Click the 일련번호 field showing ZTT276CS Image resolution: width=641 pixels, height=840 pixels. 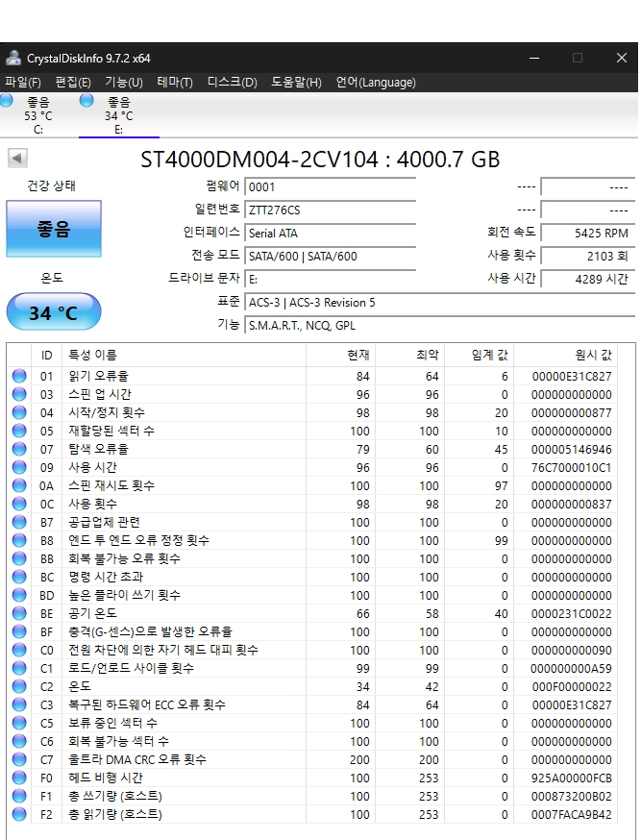pyautogui.click(x=330, y=210)
